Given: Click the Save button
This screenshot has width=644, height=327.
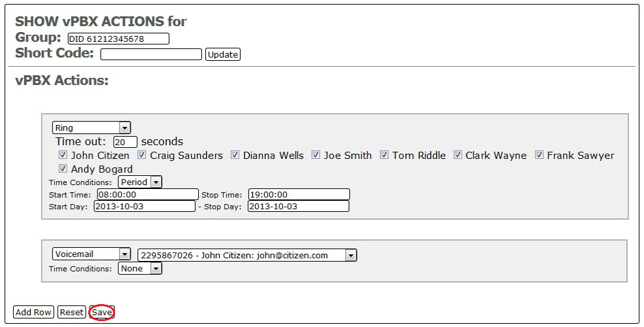Looking at the screenshot, I should point(102,313).
